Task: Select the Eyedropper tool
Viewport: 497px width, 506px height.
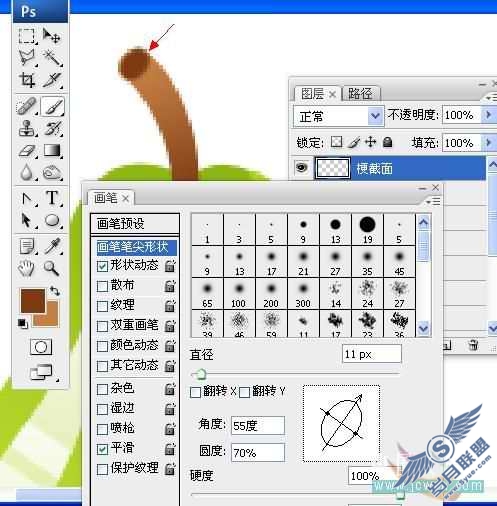Action: [x=52, y=247]
